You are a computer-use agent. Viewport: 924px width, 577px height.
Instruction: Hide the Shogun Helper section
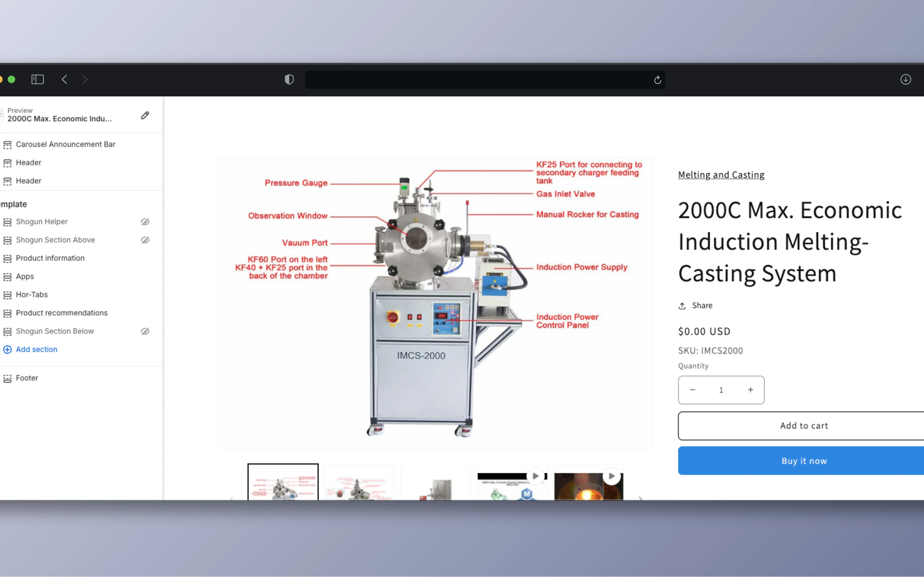(145, 221)
